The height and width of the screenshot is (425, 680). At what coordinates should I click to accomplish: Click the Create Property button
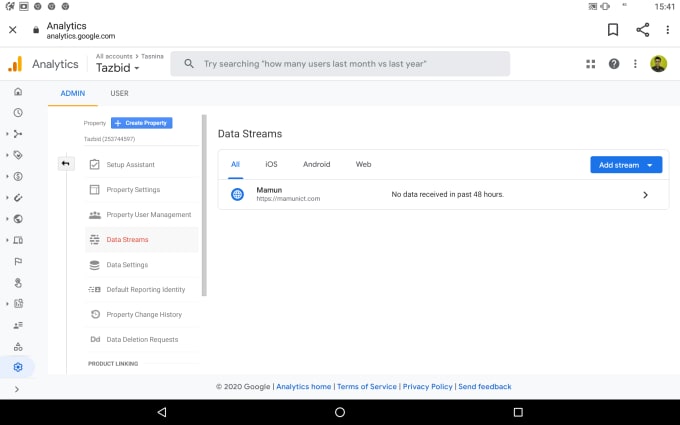[142, 123]
